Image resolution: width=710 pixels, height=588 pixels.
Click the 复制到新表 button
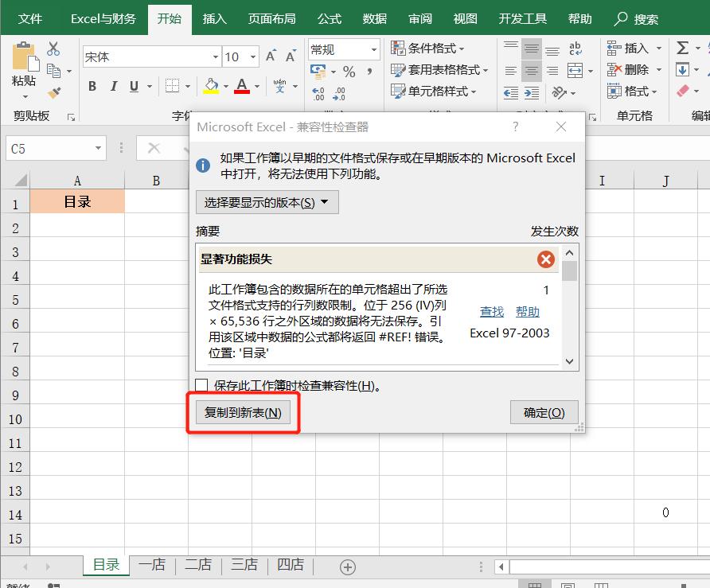243,412
